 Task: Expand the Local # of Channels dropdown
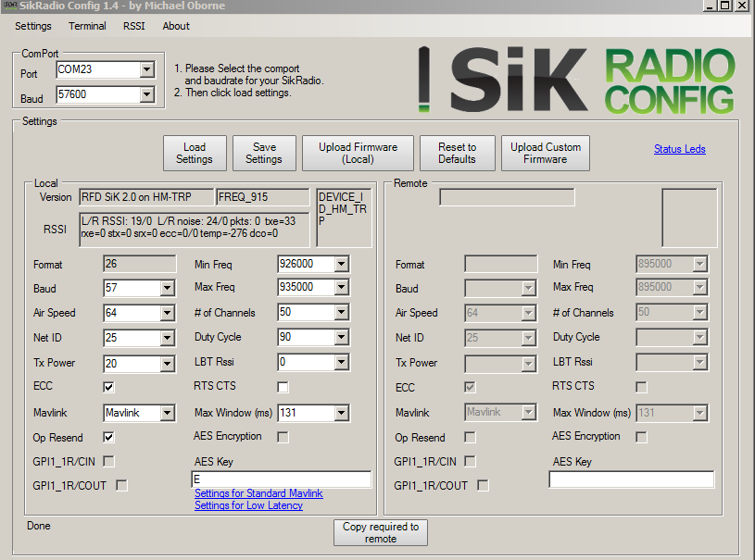click(x=342, y=312)
